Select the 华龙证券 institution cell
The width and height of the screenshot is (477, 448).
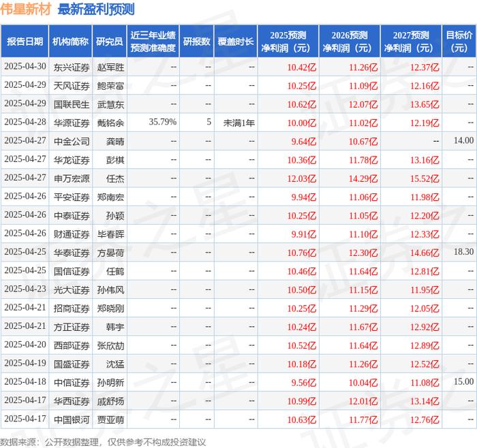[72, 160]
